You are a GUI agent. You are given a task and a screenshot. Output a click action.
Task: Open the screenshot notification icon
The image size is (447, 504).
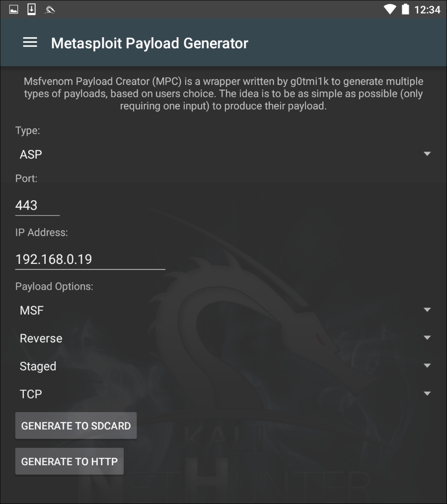14,8
